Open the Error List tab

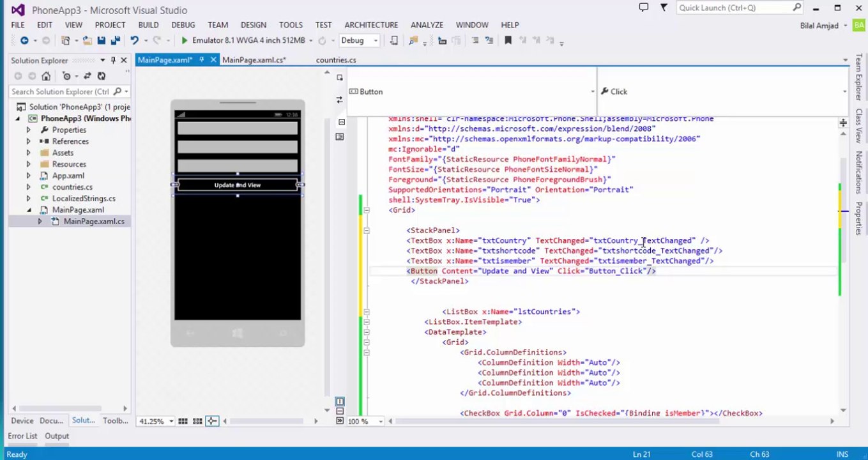click(x=22, y=436)
